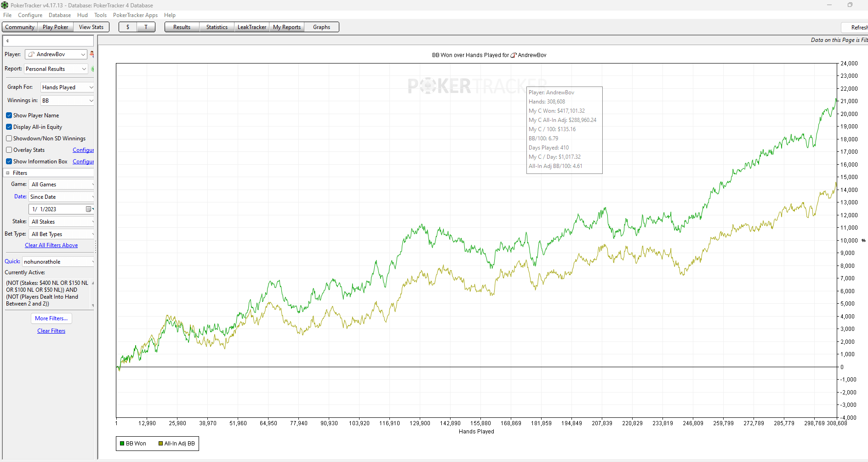This screenshot has height=462, width=868.
Task: Collapse the sidebar with the left arrow
Action: (x=7, y=40)
